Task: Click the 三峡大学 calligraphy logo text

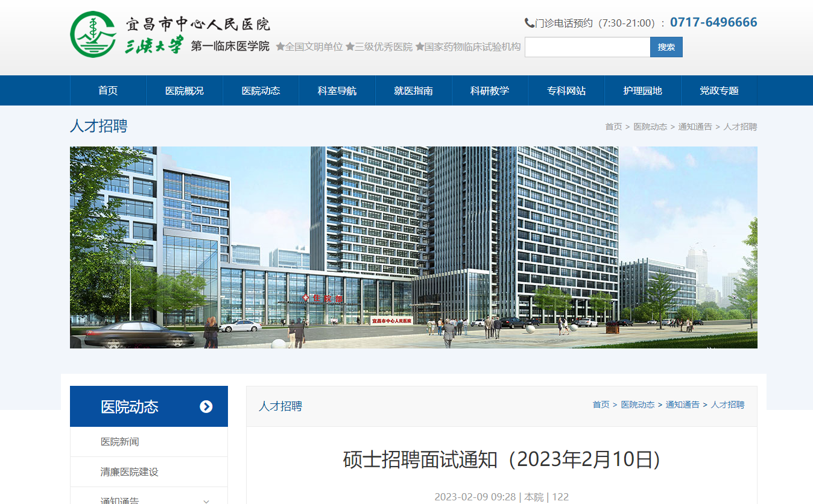Action: pyautogui.click(x=153, y=46)
